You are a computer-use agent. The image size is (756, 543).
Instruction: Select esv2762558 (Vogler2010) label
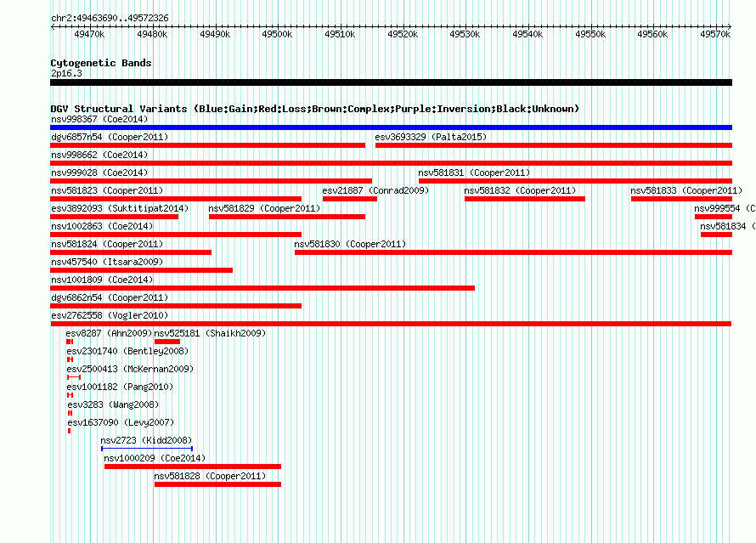pos(110,315)
